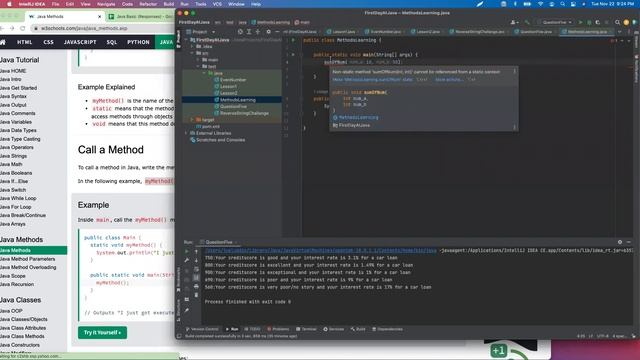Click the up arrow in Run console
The width and height of the screenshot is (640, 360).
coord(196,251)
